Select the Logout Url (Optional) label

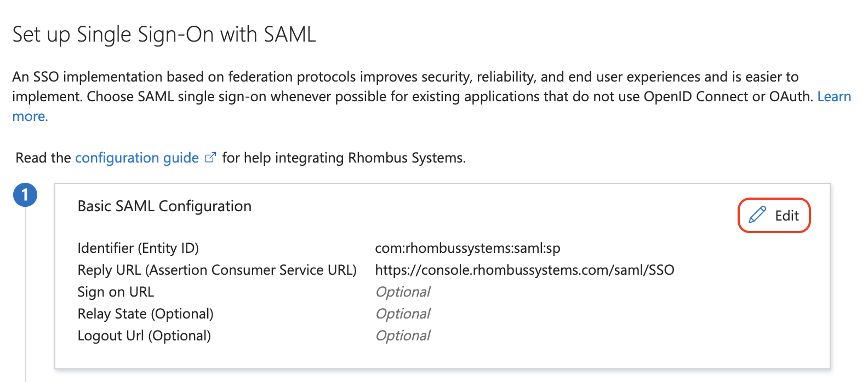click(144, 335)
